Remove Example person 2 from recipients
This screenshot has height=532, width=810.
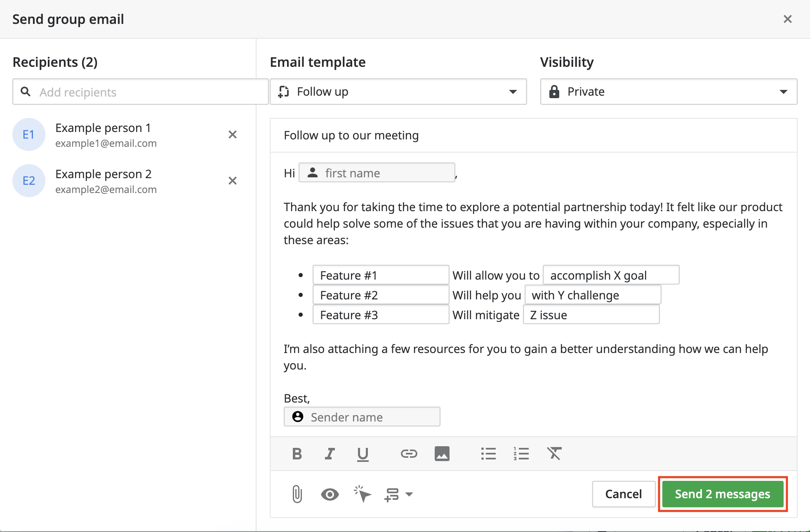coord(233,181)
